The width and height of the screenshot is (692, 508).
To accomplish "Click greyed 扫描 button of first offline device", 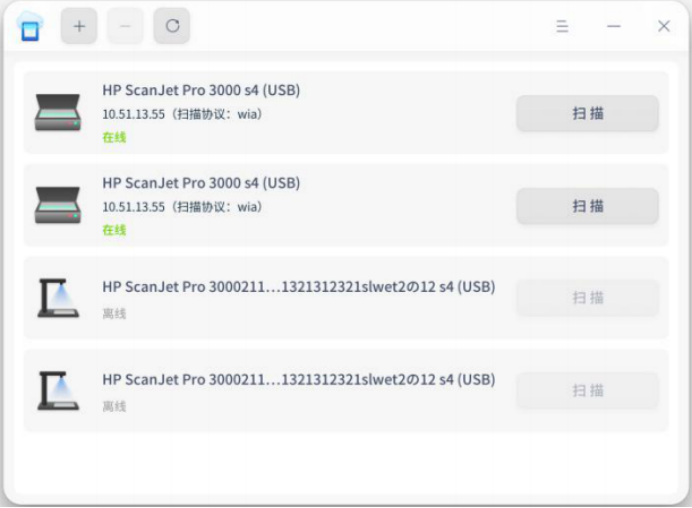I will (x=587, y=298).
